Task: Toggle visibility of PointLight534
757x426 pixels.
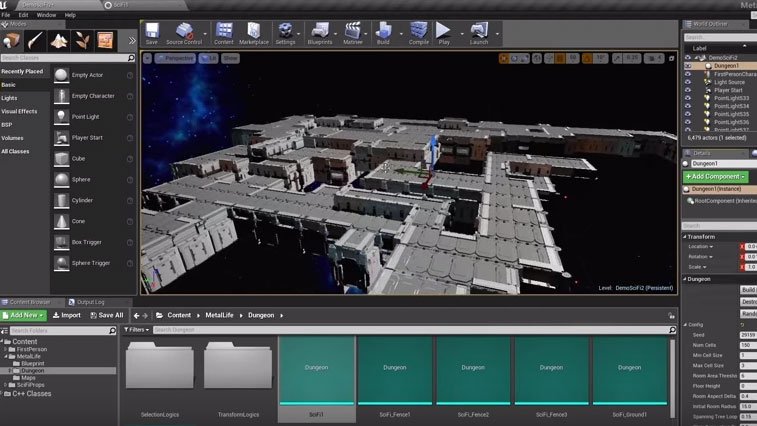Action: point(688,106)
